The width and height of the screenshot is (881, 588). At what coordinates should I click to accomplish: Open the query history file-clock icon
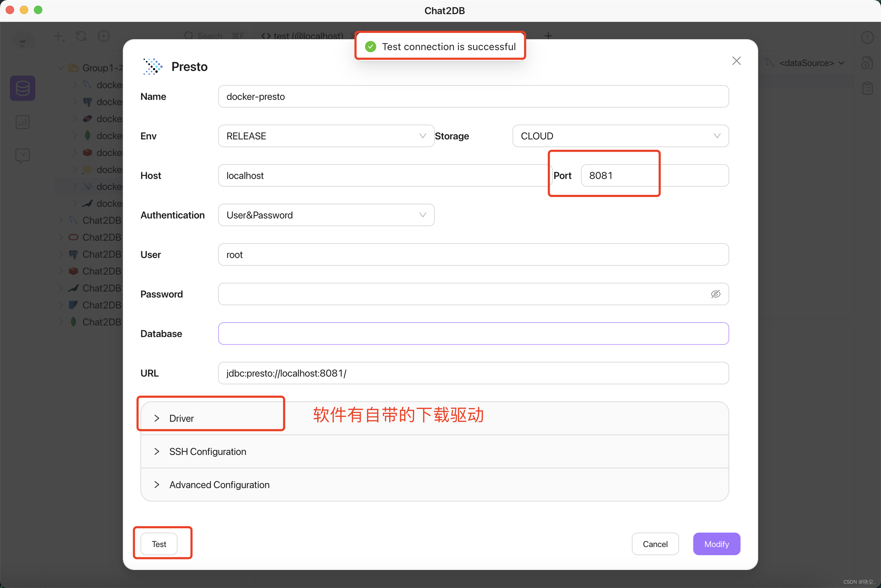pyautogui.click(x=867, y=63)
